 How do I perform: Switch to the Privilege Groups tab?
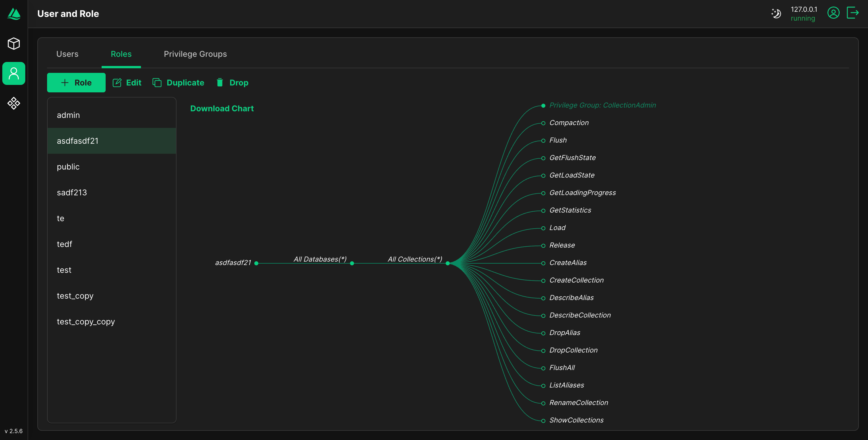pyautogui.click(x=195, y=54)
